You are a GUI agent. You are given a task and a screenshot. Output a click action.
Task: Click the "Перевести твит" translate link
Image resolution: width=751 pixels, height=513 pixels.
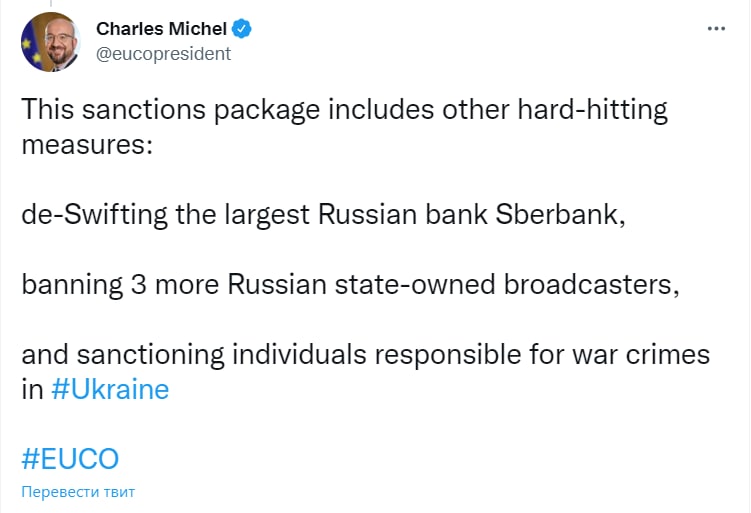[x=78, y=492]
